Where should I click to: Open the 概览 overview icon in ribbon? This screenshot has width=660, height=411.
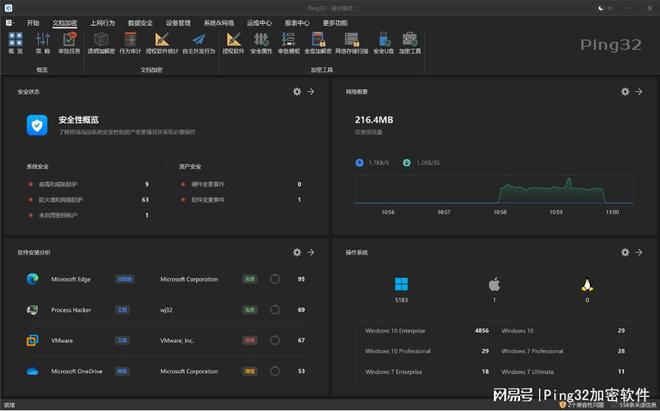15,41
